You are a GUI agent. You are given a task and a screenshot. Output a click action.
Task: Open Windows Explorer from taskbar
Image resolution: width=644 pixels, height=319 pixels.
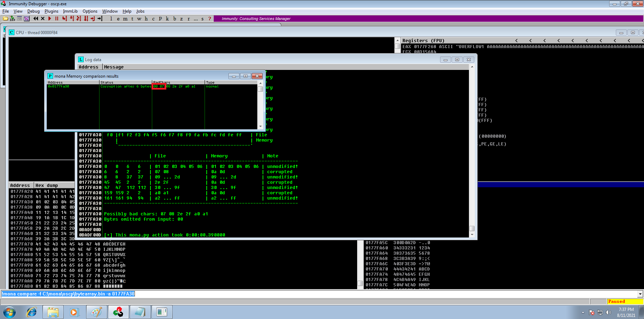tap(53, 312)
